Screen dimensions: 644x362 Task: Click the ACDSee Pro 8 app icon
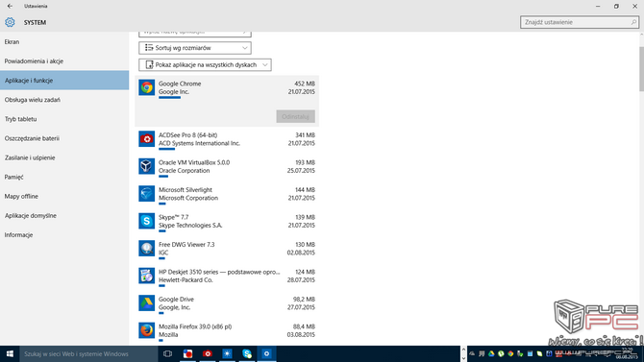click(x=147, y=139)
